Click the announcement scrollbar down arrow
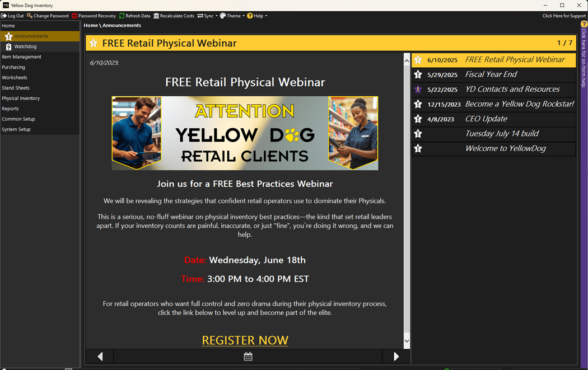The image size is (588, 370). pos(407,341)
